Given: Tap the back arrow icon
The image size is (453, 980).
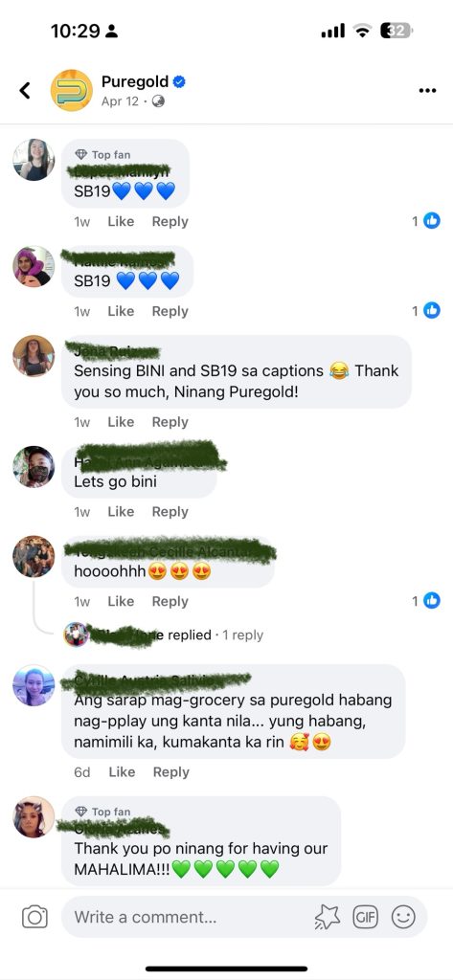Looking at the screenshot, I should point(24,91).
